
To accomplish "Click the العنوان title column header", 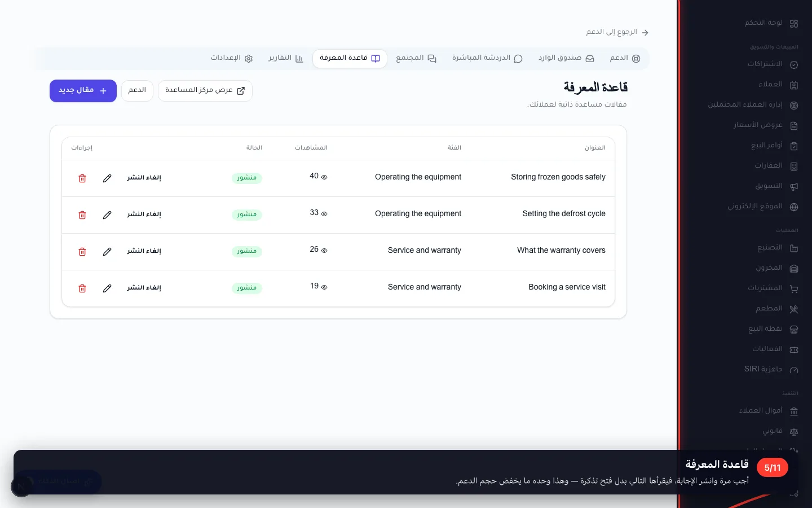I will (595, 148).
